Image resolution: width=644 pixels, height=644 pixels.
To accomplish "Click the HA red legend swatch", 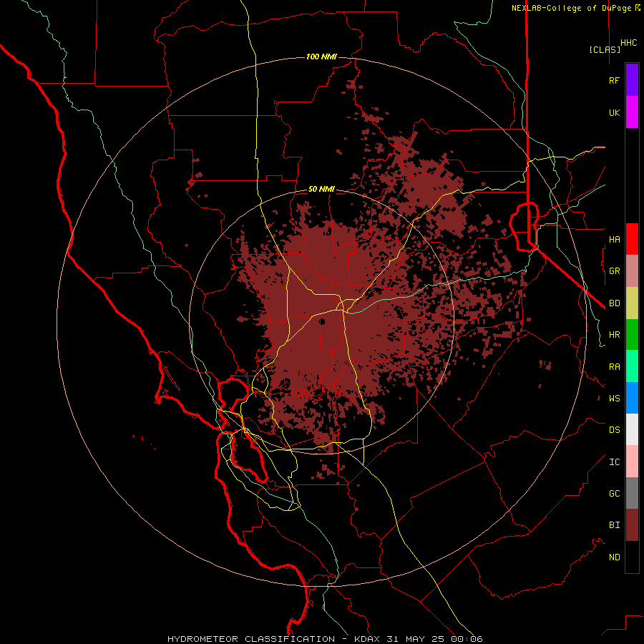I will (632, 239).
